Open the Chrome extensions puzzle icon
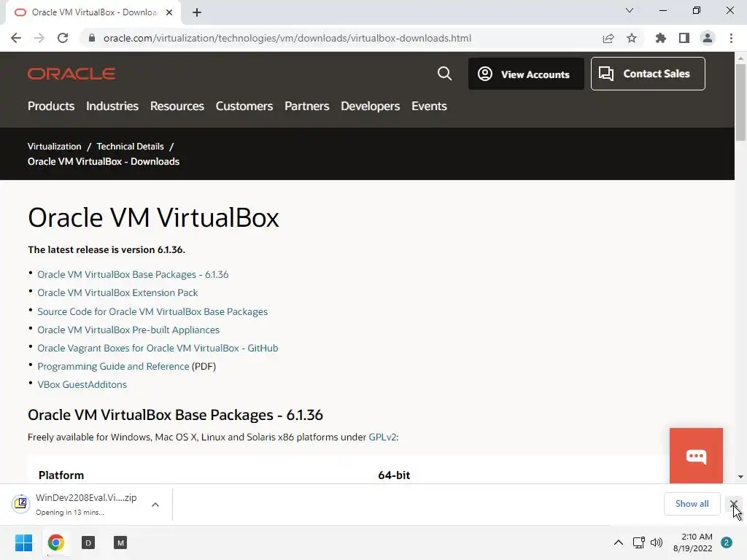 [x=661, y=38]
